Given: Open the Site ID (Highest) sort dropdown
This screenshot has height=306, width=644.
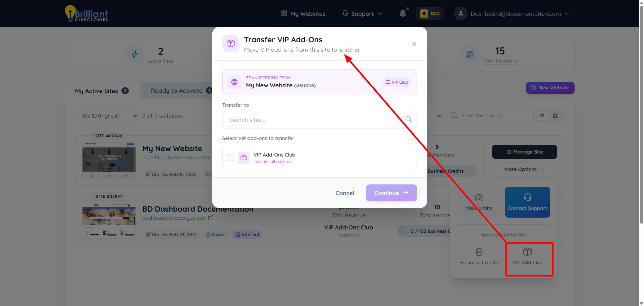Looking at the screenshot, I should click(107, 116).
